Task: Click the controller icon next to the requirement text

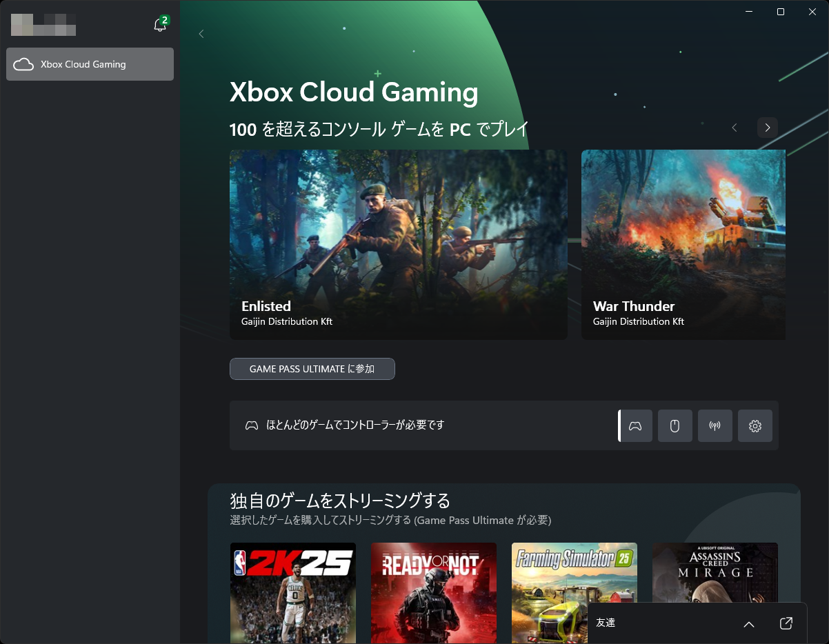Action: pos(251,425)
